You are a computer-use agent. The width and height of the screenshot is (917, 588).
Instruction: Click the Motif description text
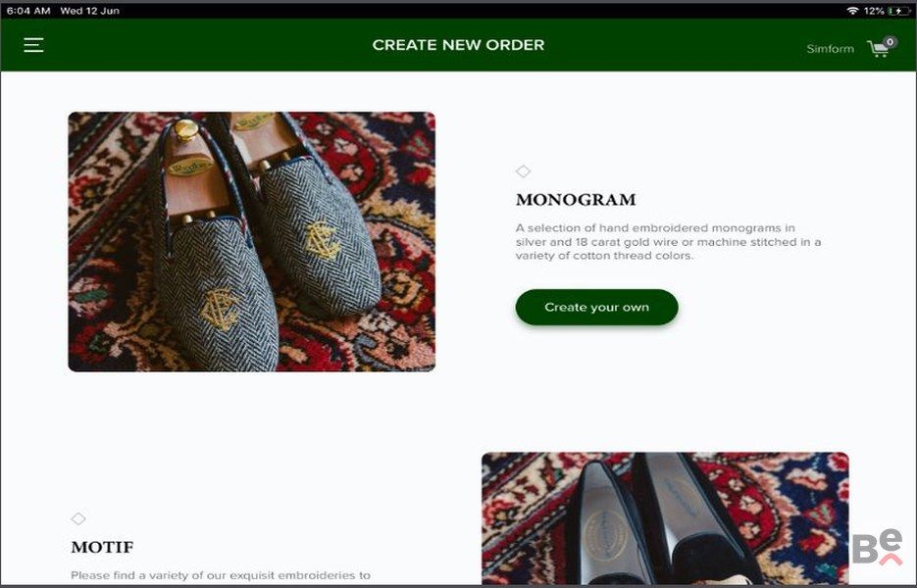[x=221, y=575]
